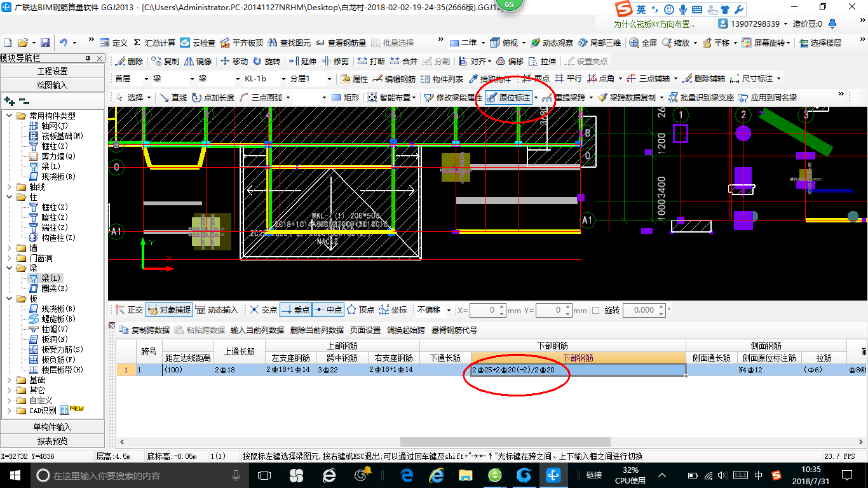
Task: Click 删除当前列数据 button
Action: tap(316, 330)
